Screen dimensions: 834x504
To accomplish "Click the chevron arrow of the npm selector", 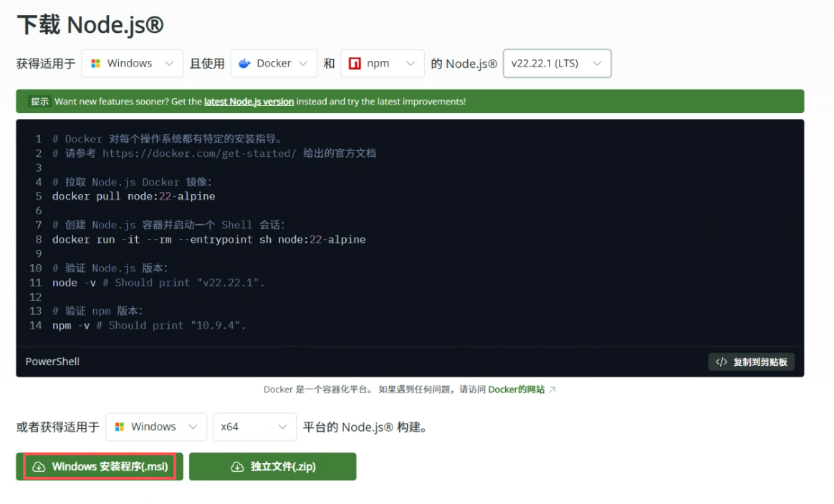I will [410, 63].
